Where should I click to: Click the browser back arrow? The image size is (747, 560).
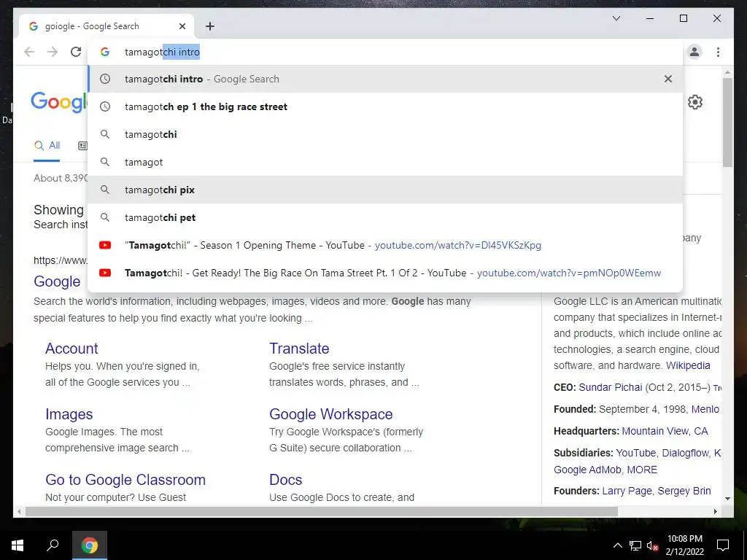tap(29, 52)
